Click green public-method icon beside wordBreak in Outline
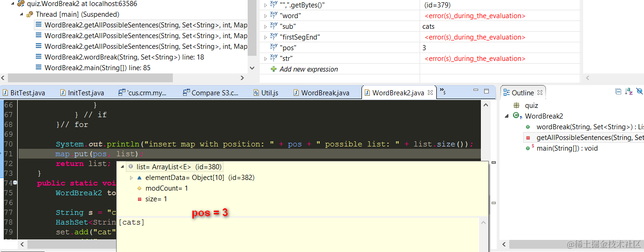This screenshot has width=644, height=252. coord(528,127)
